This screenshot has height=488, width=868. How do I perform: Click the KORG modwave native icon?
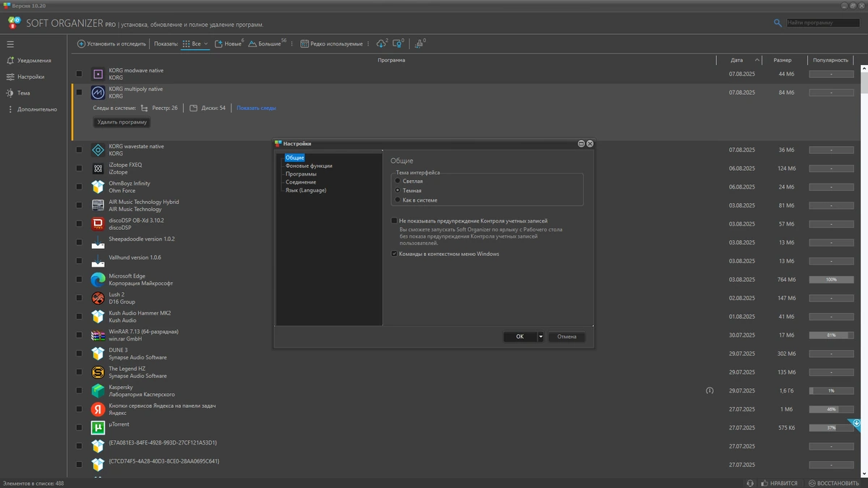[98, 74]
